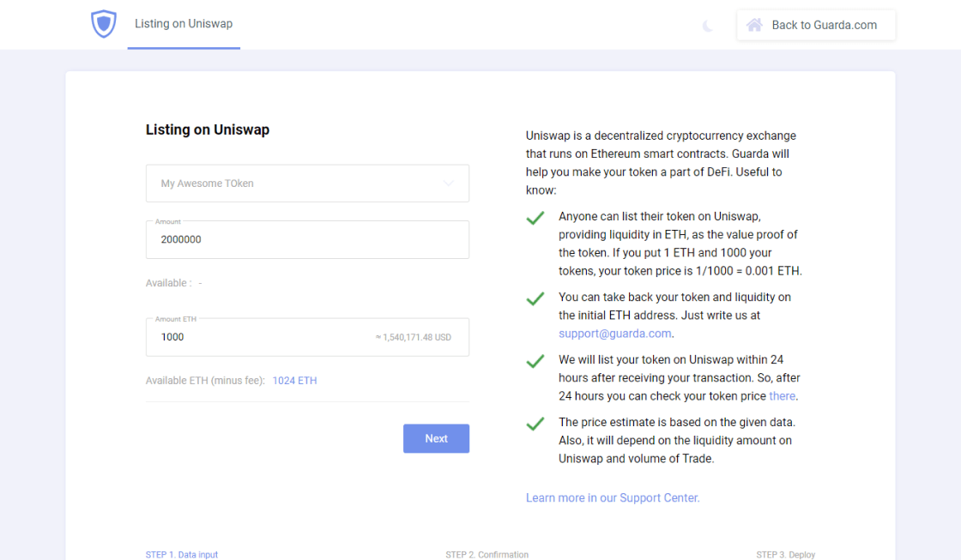
Task: Click the home icon in Back button
Action: [754, 25]
